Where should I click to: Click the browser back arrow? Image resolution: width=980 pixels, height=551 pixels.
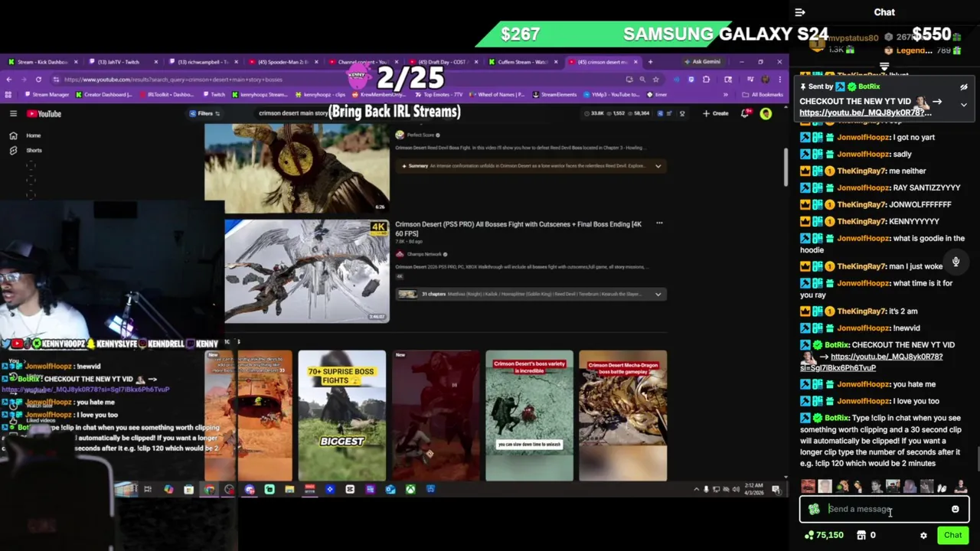(x=8, y=80)
